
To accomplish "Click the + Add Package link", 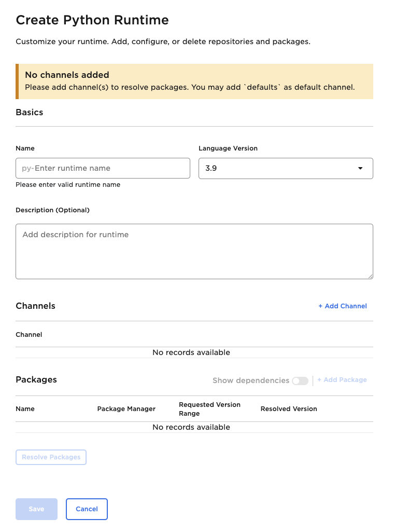I will (x=342, y=380).
